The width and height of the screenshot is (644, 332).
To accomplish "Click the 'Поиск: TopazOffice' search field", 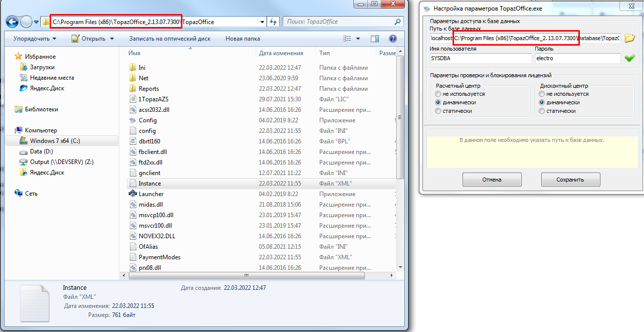I will tap(343, 22).
